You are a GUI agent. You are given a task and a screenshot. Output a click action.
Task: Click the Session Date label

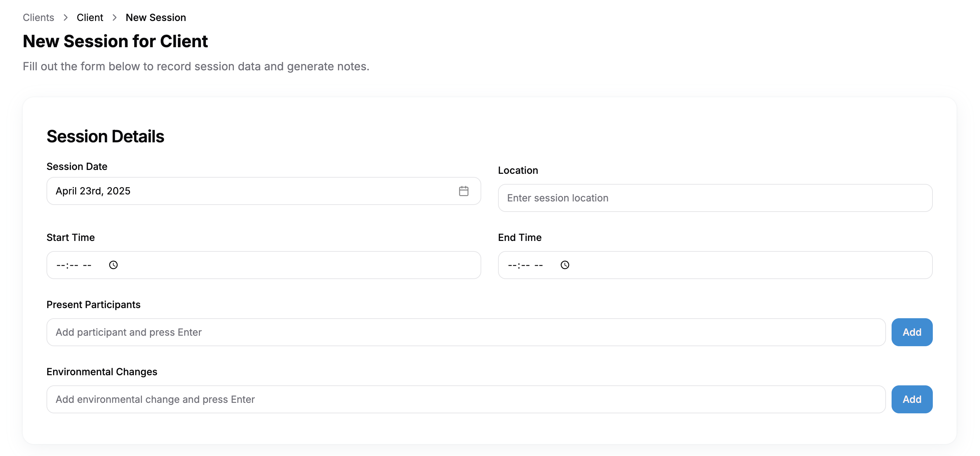click(x=77, y=166)
